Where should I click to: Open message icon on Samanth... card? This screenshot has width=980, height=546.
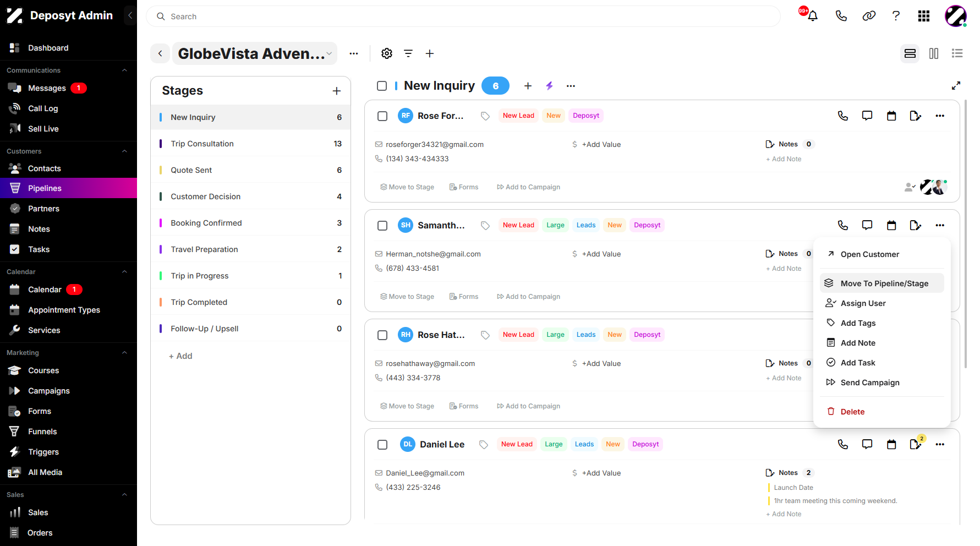tap(867, 225)
